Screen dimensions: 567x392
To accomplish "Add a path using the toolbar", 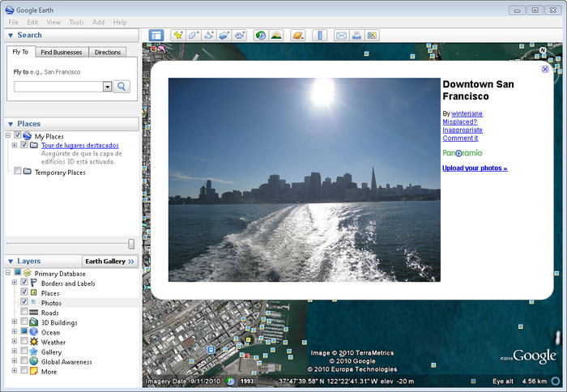I will tap(209, 36).
